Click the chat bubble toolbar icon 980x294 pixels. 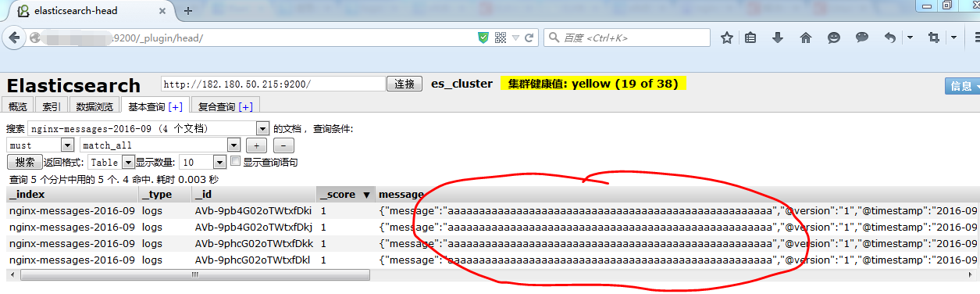(x=862, y=38)
